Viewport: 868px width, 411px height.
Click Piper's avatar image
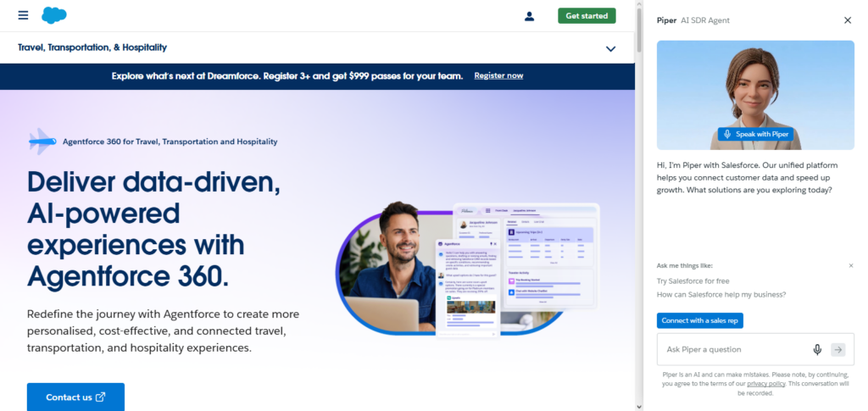(755, 95)
